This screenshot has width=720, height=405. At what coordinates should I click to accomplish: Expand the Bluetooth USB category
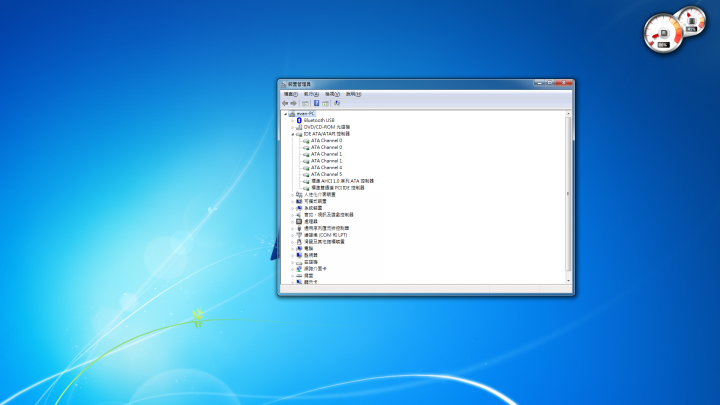pos(292,120)
